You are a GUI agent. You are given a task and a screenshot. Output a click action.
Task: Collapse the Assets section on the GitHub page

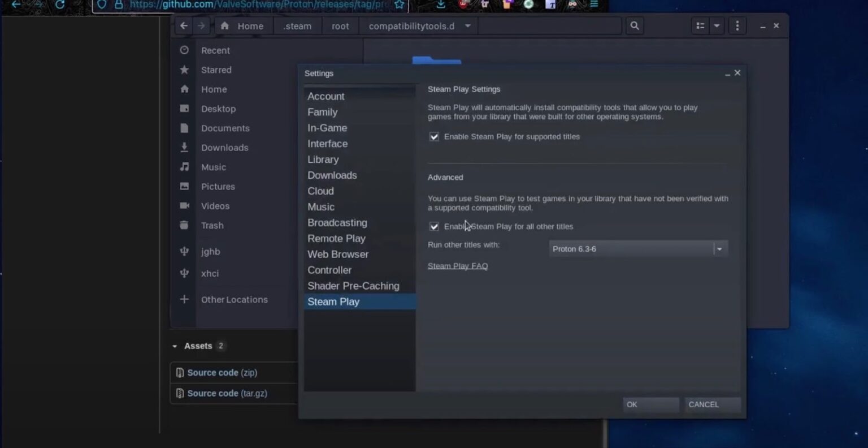[x=174, y=346]
